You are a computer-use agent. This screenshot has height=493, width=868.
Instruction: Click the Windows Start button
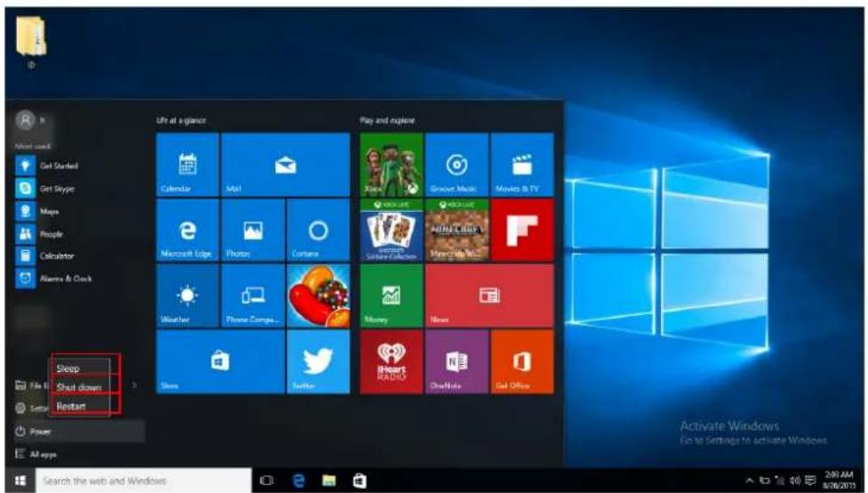(20, 481)
